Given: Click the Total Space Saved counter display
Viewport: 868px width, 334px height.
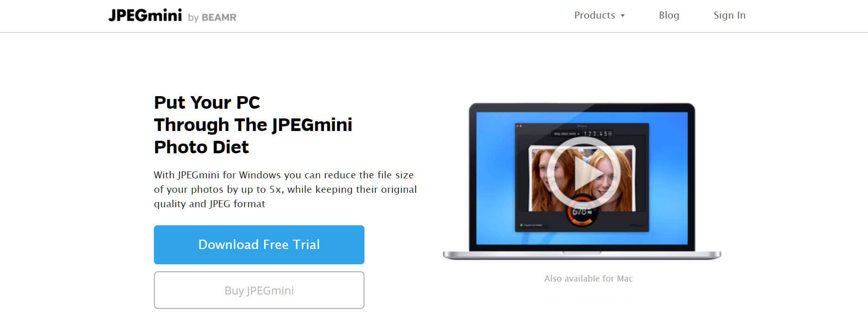Looking at the screenshot, I should pyautogui.click(x=583, y=134).
